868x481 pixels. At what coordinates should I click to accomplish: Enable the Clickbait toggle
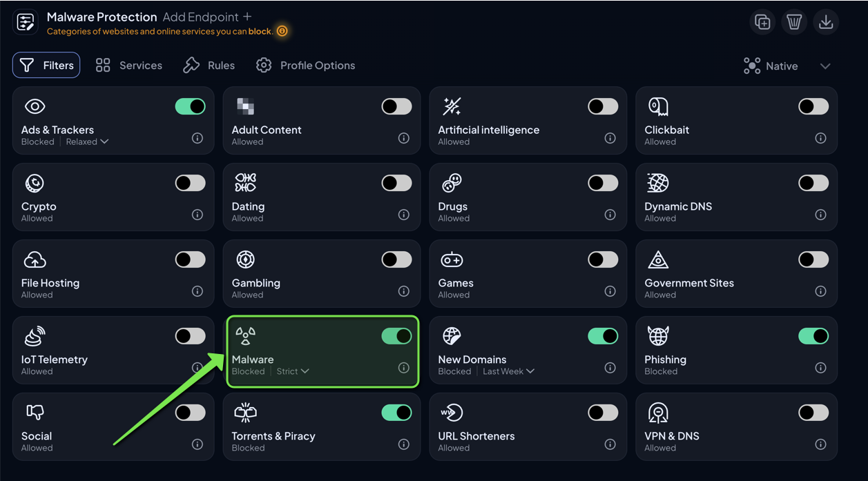(x=813, y=106)
